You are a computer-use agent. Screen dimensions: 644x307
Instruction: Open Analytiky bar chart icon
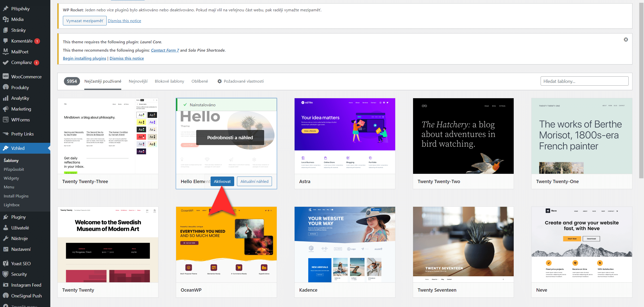(x=6, y=98)
